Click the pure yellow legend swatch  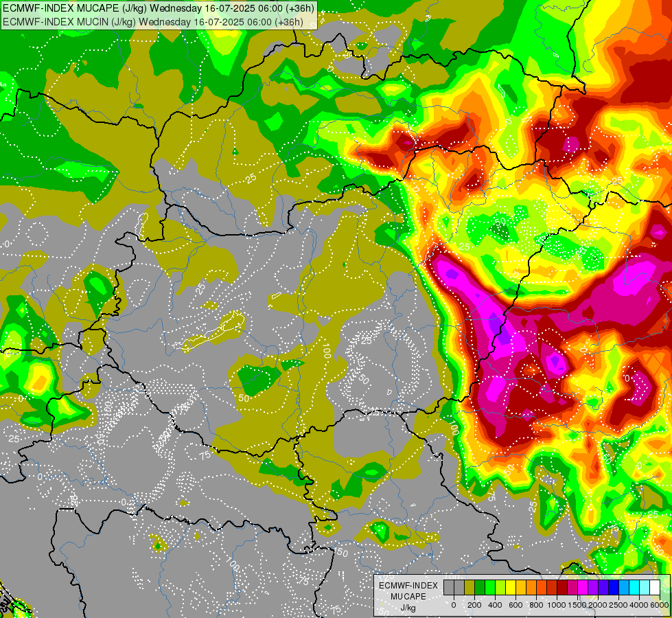point(511,588)
